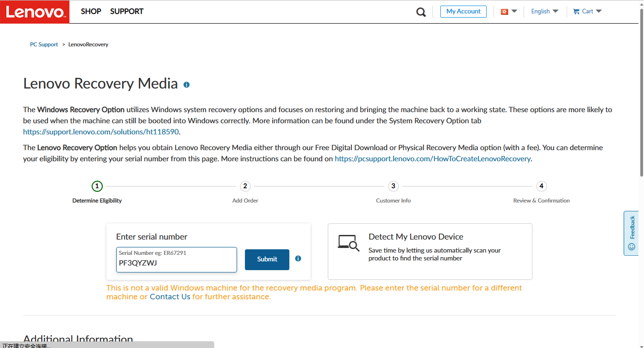The width and height of the screenshot is (644, 348).
Task: Select the LenovoRecovery breadcrumb text
Action: pyautogui.click(x=88, y=44)
